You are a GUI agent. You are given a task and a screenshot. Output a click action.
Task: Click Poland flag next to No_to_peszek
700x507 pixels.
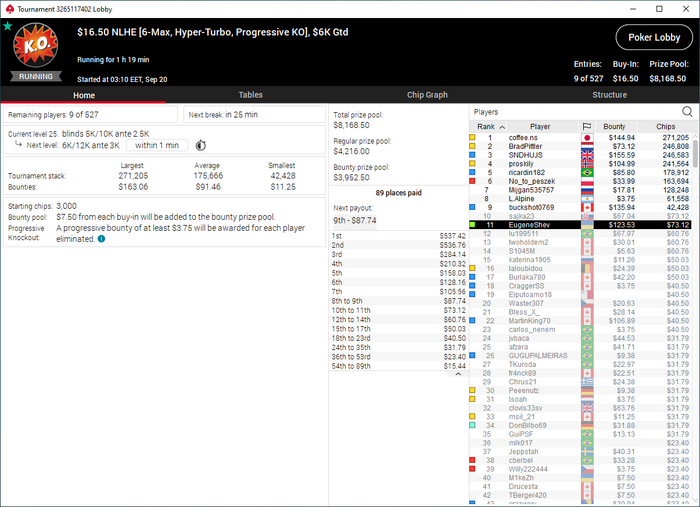[587, 181]
